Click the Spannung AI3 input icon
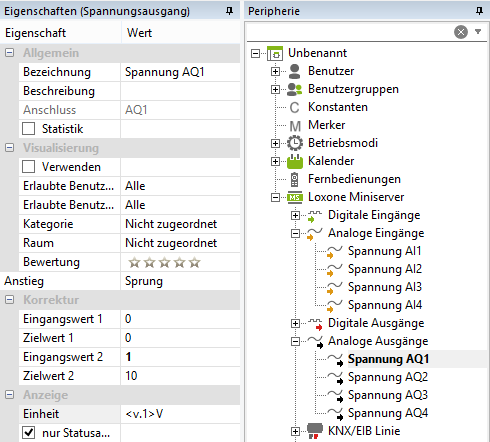 (334, 288)
